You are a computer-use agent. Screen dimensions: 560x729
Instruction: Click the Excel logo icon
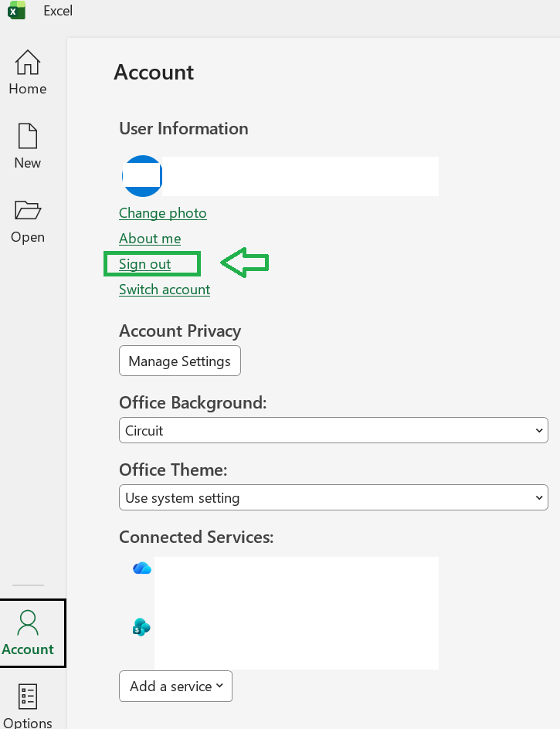[16, 10]
